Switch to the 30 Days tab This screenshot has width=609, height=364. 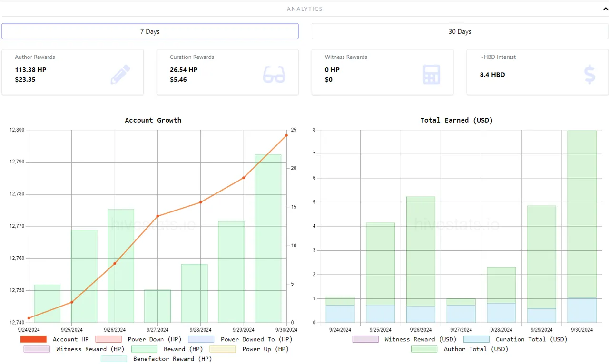(460, 31)
